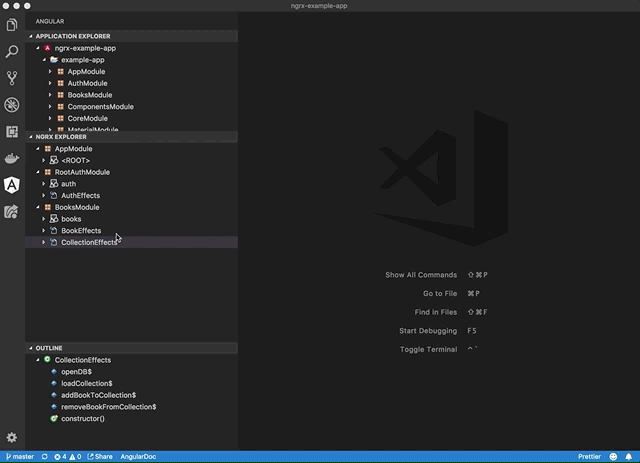
Task: Open notifications bell icon
Action: coord(629,456)
